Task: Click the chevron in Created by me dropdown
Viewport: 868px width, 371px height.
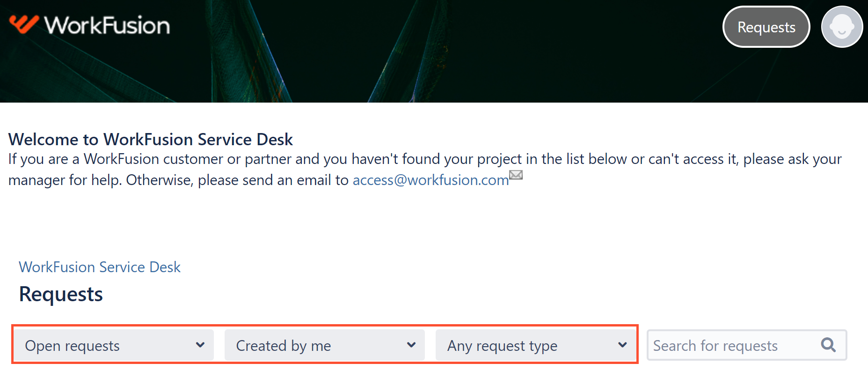Action: tap(411, 345)
